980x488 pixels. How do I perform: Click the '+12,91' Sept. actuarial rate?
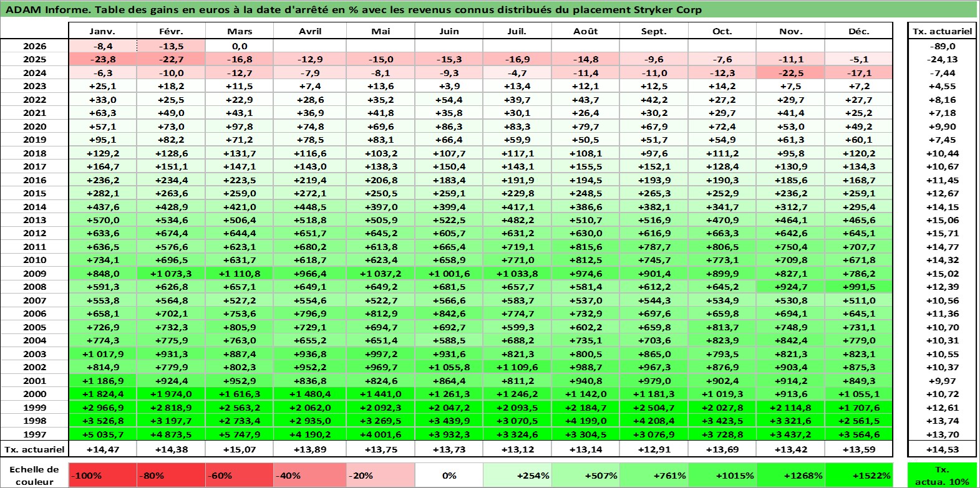coord(654,449)
